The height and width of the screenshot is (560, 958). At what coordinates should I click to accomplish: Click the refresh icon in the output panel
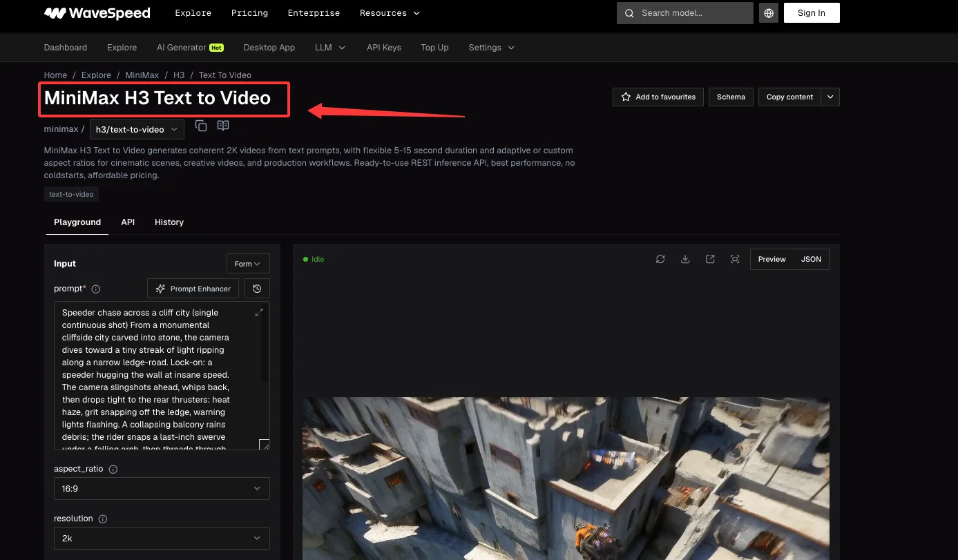coord(660,259)
